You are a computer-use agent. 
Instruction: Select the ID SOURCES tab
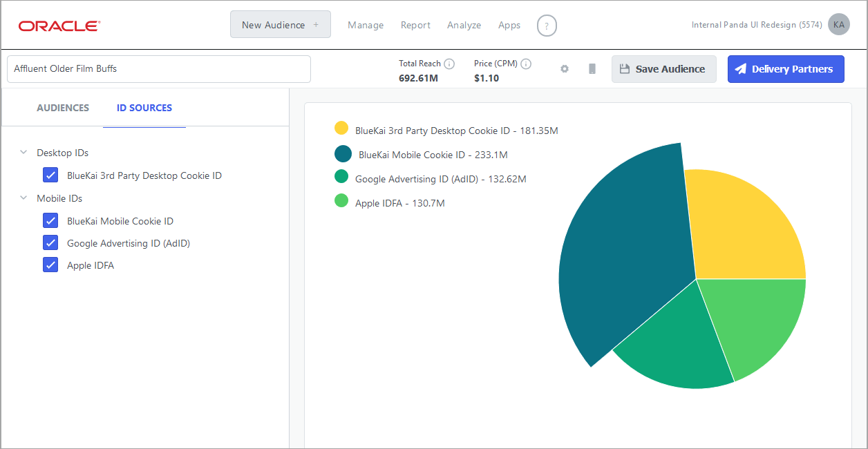[x=144, y=108]
